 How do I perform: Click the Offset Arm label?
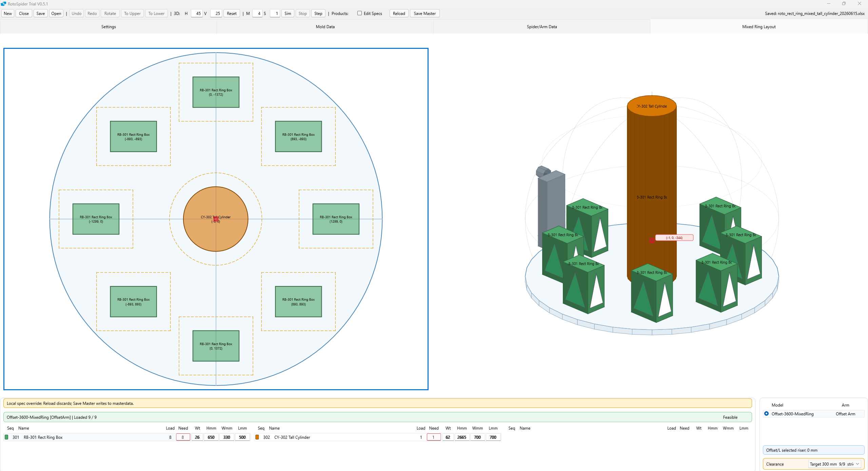coord(845,414)
